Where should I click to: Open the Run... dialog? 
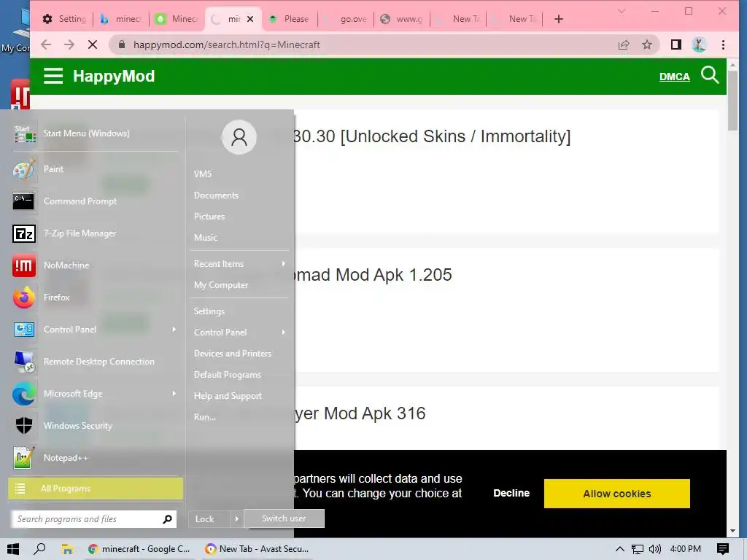[205, 417]
